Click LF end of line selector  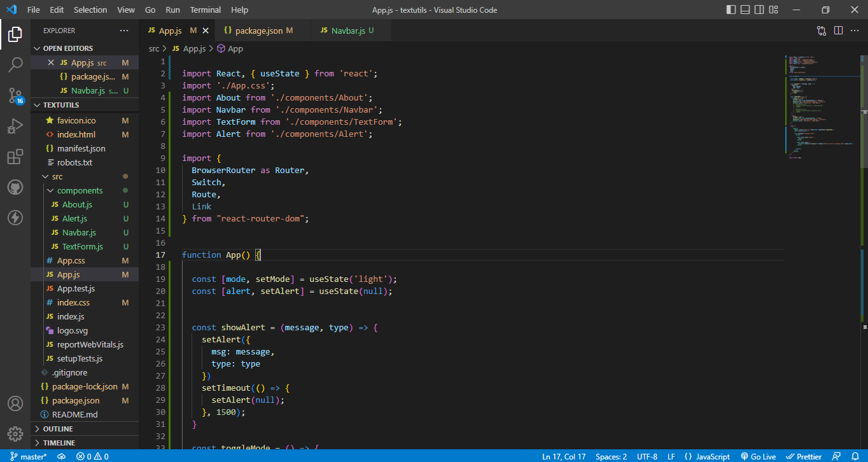coord(671,456)
